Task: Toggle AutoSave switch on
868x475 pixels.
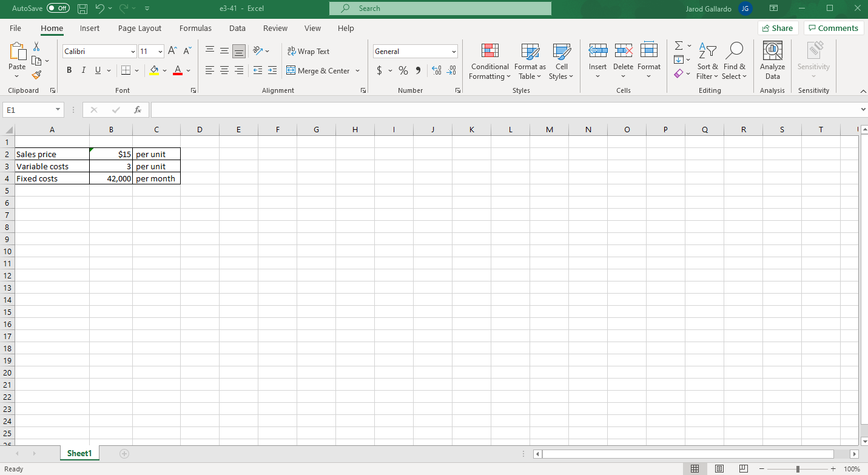Action: pyautogui.click(x=58, y=8)
